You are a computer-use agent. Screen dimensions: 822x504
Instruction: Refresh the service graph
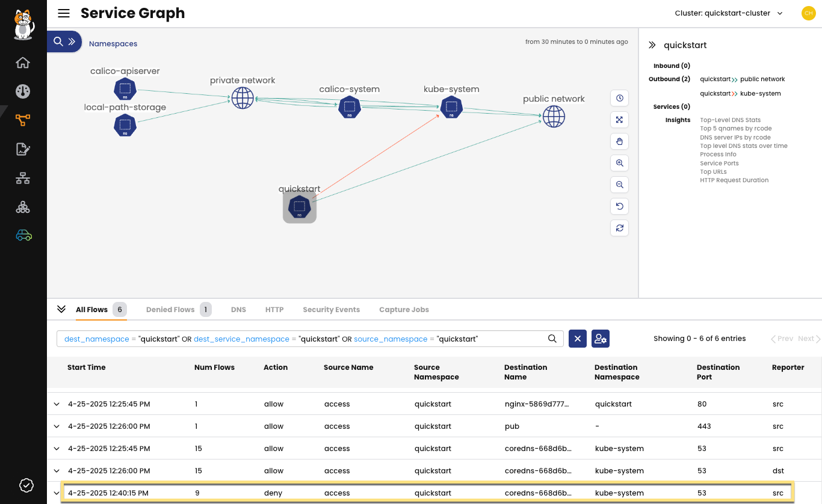[x=619, y=228]
